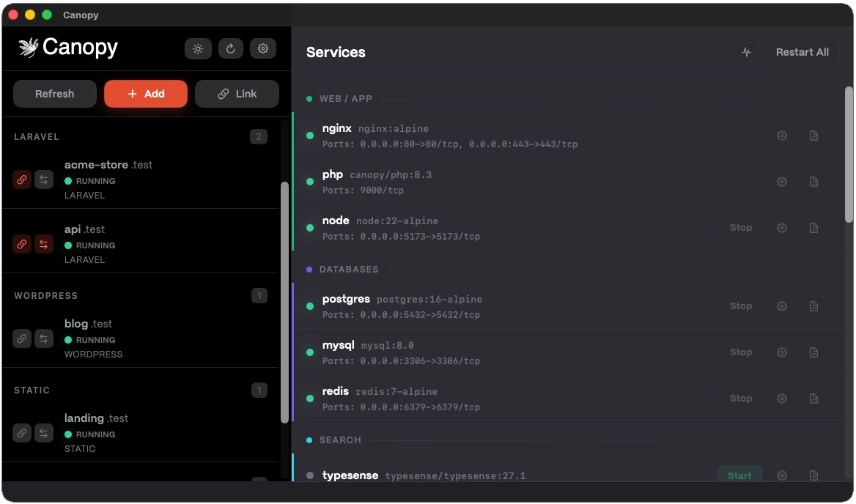The height and width of the screenshot is (504, 856).
Task: Click the Canopy bird logo
Action: (x=29, y=48)
